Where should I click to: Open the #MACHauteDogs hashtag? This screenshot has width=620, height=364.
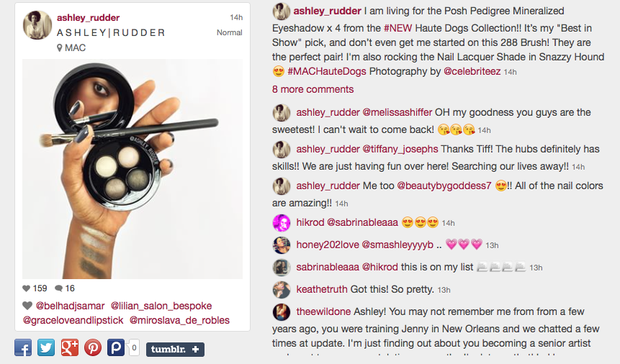click(x=327, y=71)
